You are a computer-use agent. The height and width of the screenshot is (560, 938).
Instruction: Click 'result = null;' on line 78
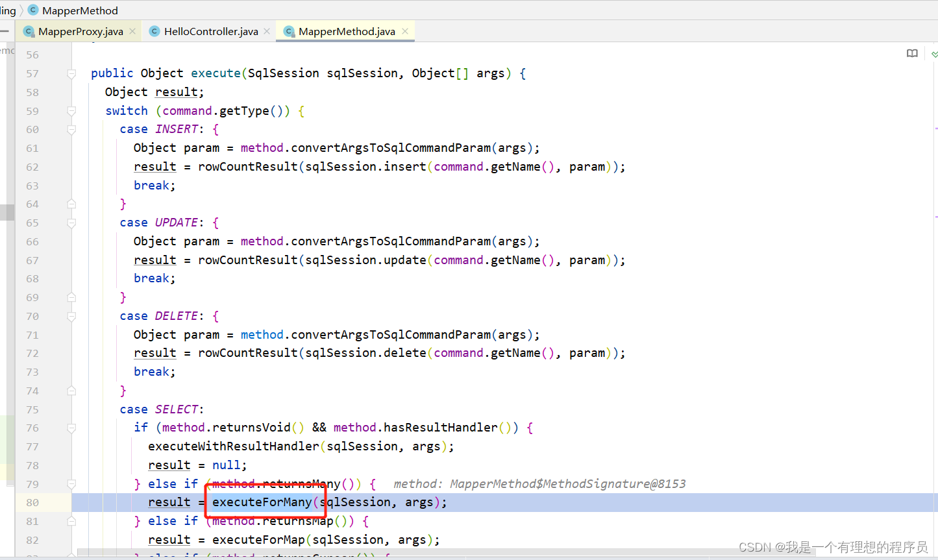click(x=198, y=465)
